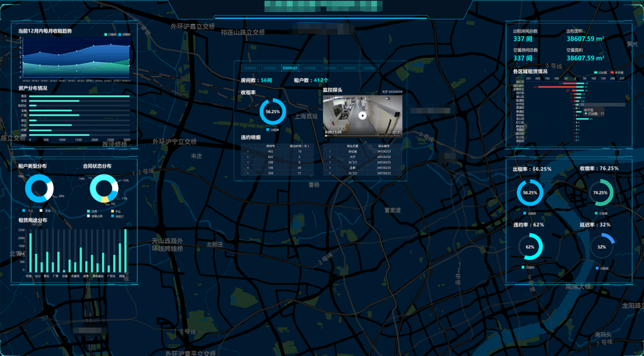Play the surveillance camera video

coord(362,116)
